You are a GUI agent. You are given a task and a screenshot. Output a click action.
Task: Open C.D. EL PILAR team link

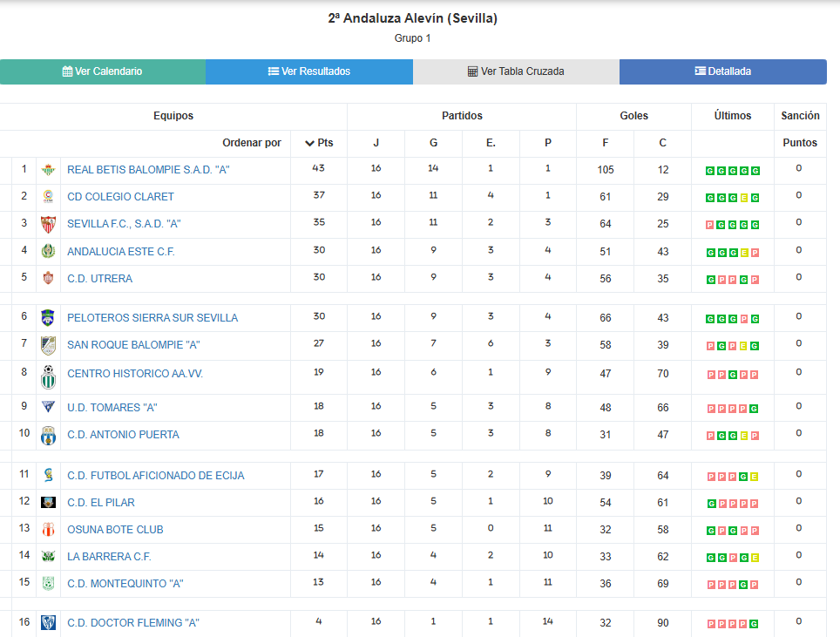(x=101, y=503)
